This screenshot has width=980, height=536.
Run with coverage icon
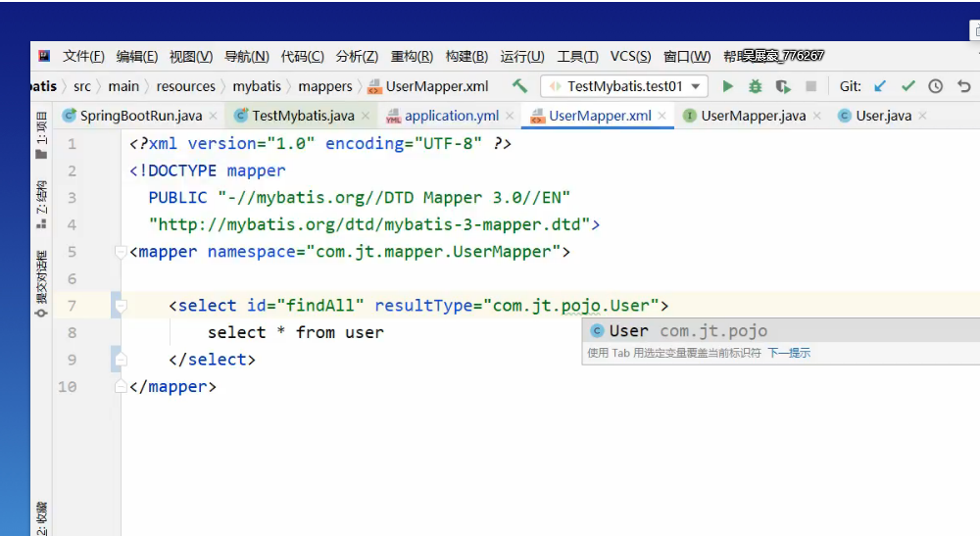pos(782,86)
